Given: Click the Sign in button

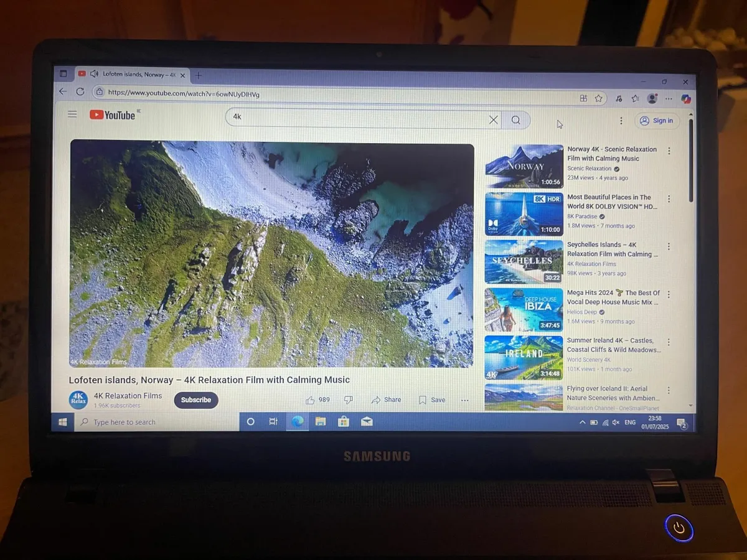Looking at the screenshot, I should [x=657, y=121].
